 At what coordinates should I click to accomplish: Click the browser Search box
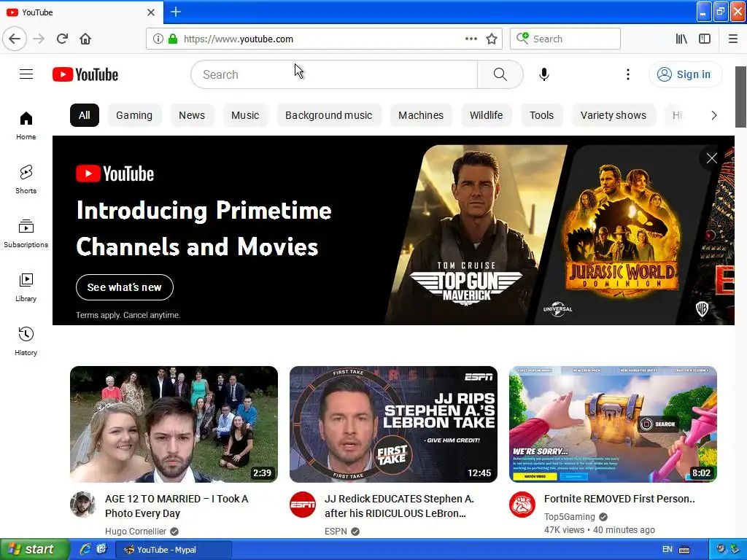pyautogui.click(x=565, y=39)
